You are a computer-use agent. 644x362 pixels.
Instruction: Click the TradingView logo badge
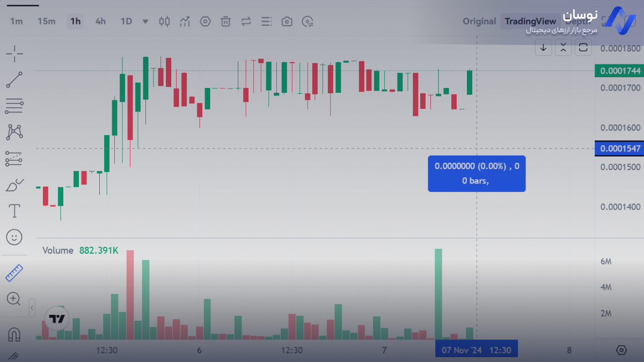(57, 319)
